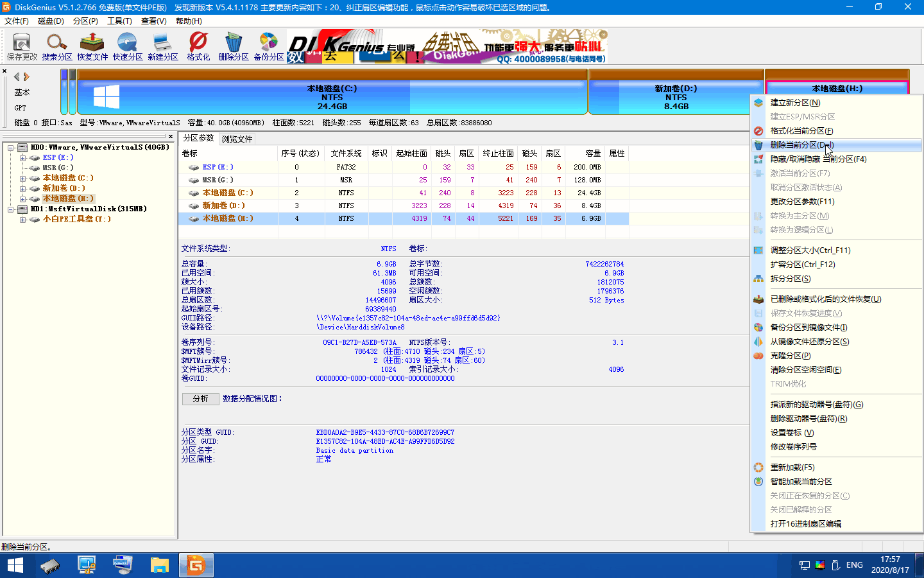The height and width of the screenshot is (578, 924).
Task: Pick 隐藏/取消隐藏当前分区(F4) in the context menu
Action: 837,159
